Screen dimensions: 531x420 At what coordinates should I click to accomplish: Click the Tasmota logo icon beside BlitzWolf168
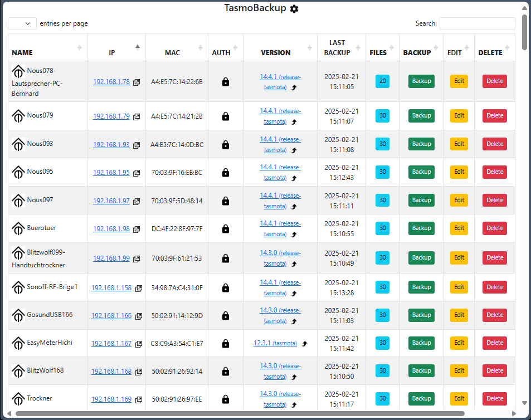pos(18,371)
